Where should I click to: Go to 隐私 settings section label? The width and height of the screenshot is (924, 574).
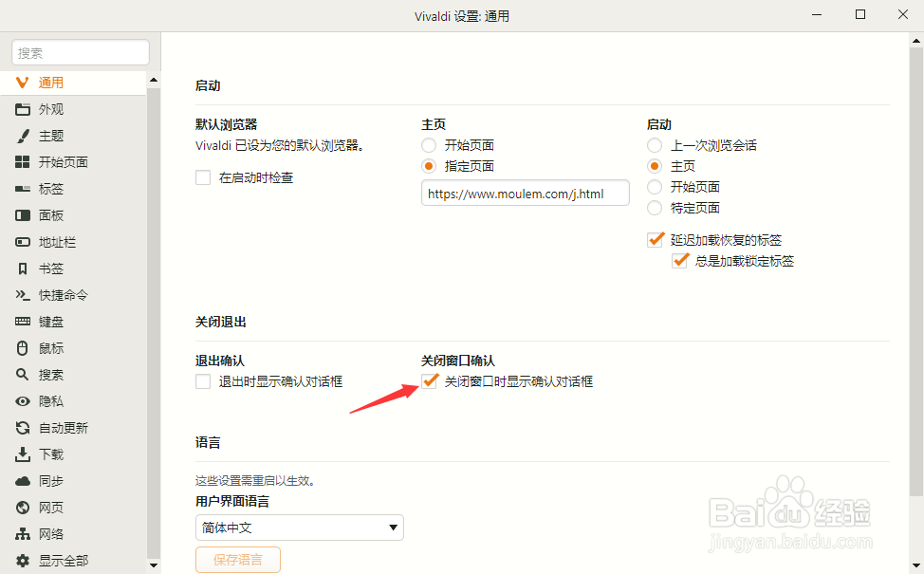51,401
